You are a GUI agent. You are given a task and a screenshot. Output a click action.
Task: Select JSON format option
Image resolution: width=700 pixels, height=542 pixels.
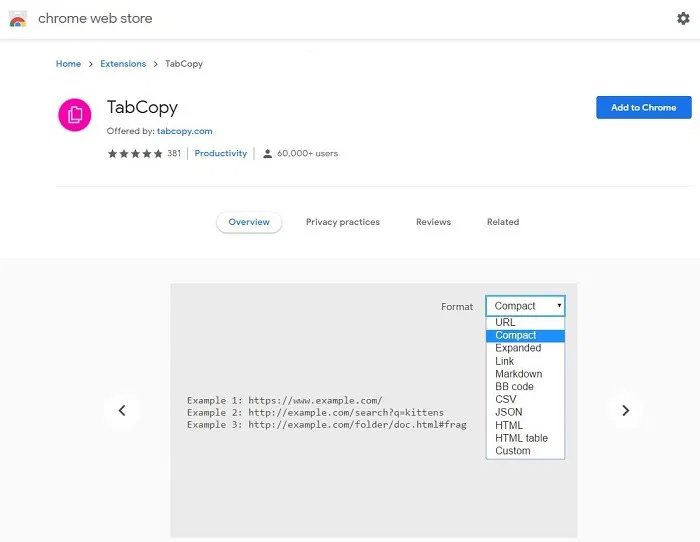click(x=525, y=412)
